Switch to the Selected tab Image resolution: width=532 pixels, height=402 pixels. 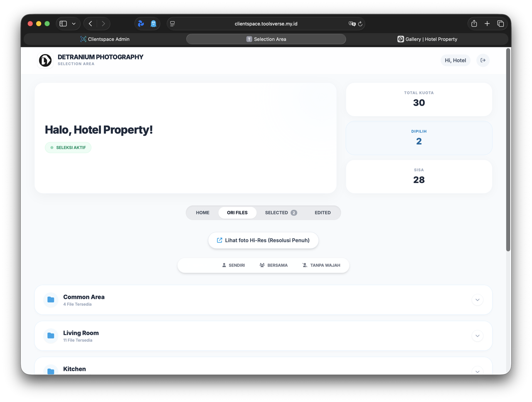point(281,212)
